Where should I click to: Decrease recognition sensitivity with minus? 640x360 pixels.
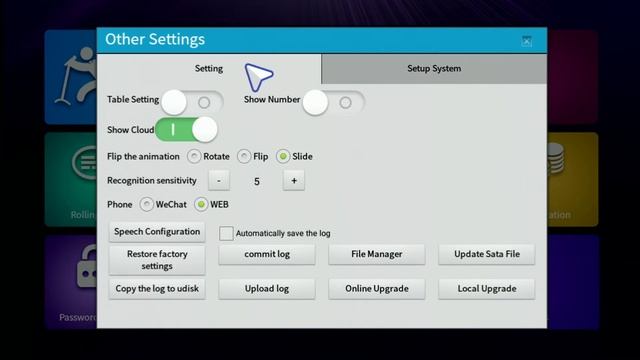click(x=219, y=180)
